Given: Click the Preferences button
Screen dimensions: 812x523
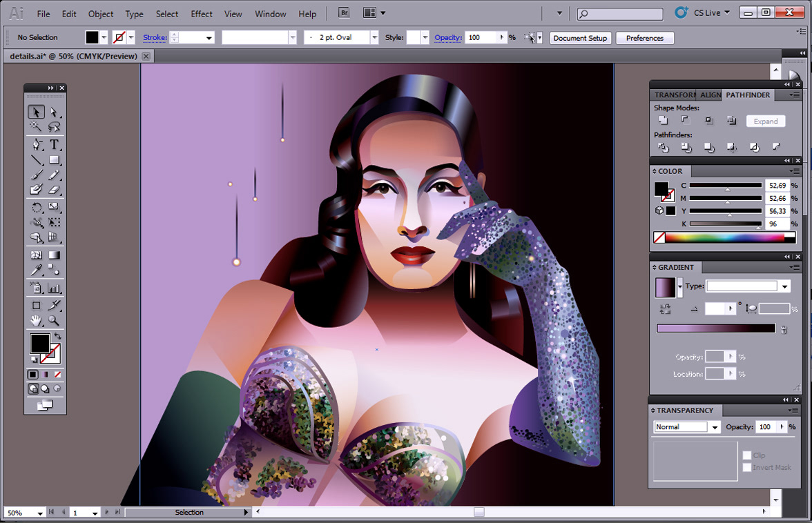Looking at the screenshot, I should coord(645,38).
